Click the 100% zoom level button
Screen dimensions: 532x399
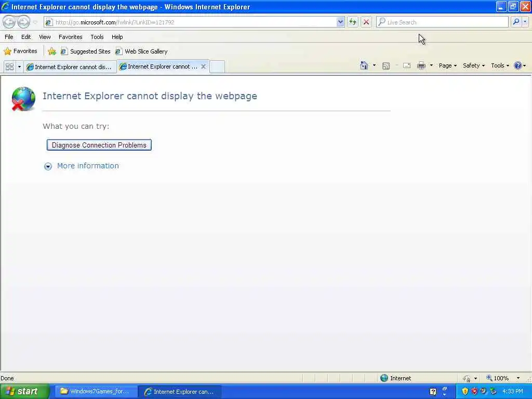pyautogui.click(x=497, y=378)
